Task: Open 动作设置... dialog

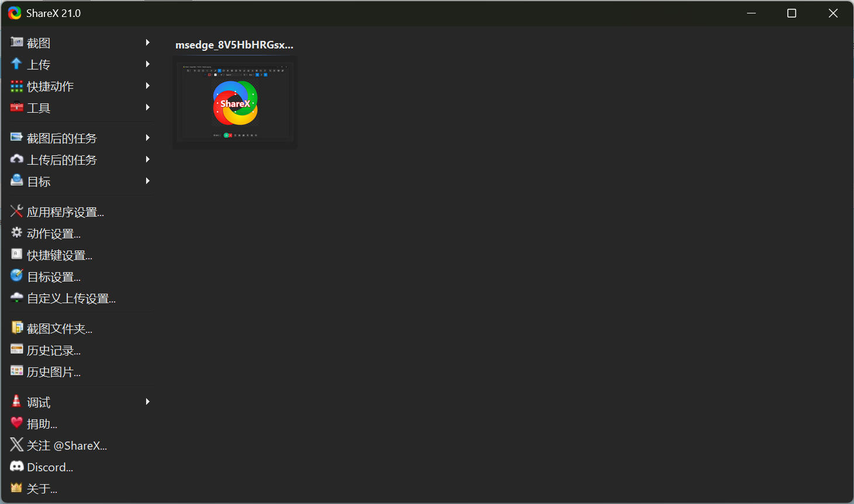Action: point(81,233)
